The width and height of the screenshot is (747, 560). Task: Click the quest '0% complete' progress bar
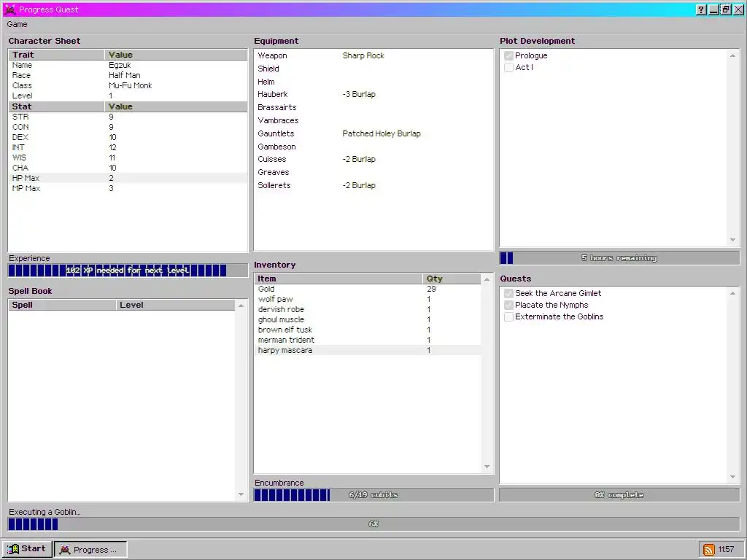[619, 495]
